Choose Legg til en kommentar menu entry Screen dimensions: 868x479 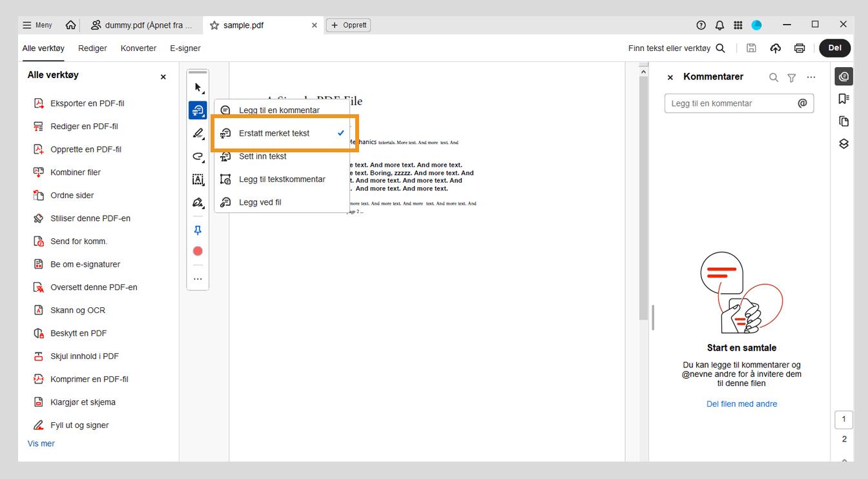tap(282, 110)
